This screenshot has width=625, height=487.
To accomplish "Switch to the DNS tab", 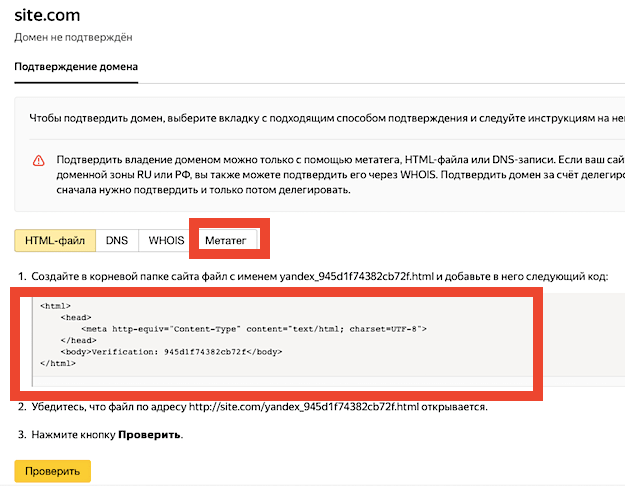I will coord(117,240).
